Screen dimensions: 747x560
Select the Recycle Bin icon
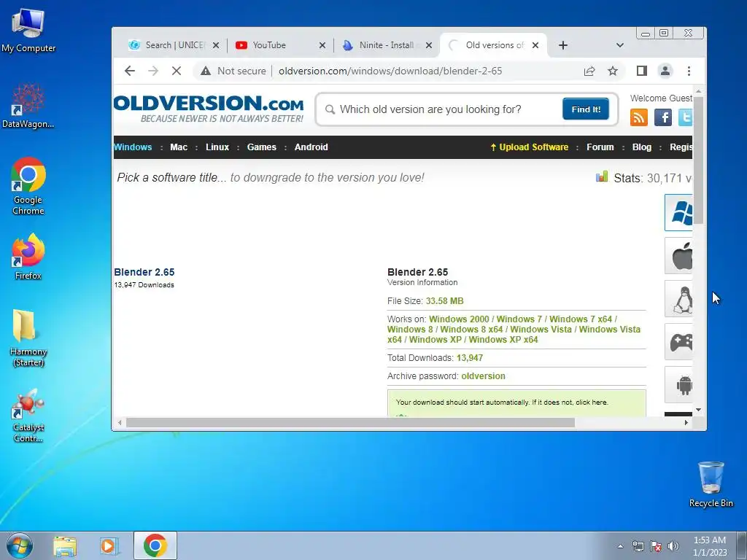click(x=711, y=484)
